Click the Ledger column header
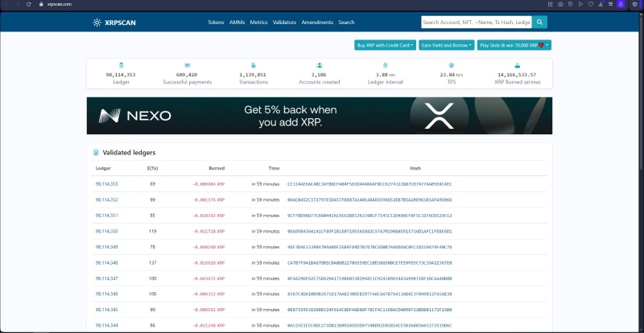 (103, 168)
